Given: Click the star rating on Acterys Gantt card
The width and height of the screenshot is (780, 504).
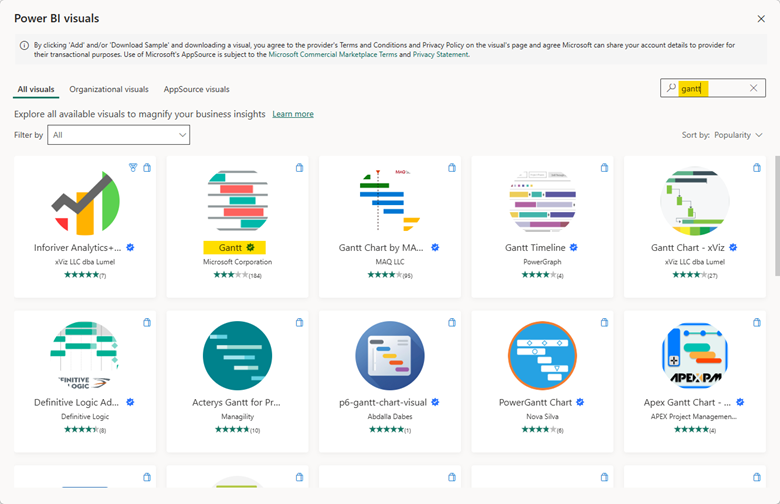Looking at the screenshot, I should (x=232, y=429).
